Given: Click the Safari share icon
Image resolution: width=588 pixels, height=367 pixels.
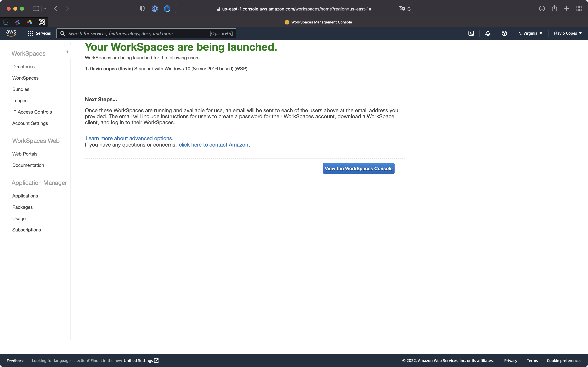Looking at the screenshot, I should point(554,8).
